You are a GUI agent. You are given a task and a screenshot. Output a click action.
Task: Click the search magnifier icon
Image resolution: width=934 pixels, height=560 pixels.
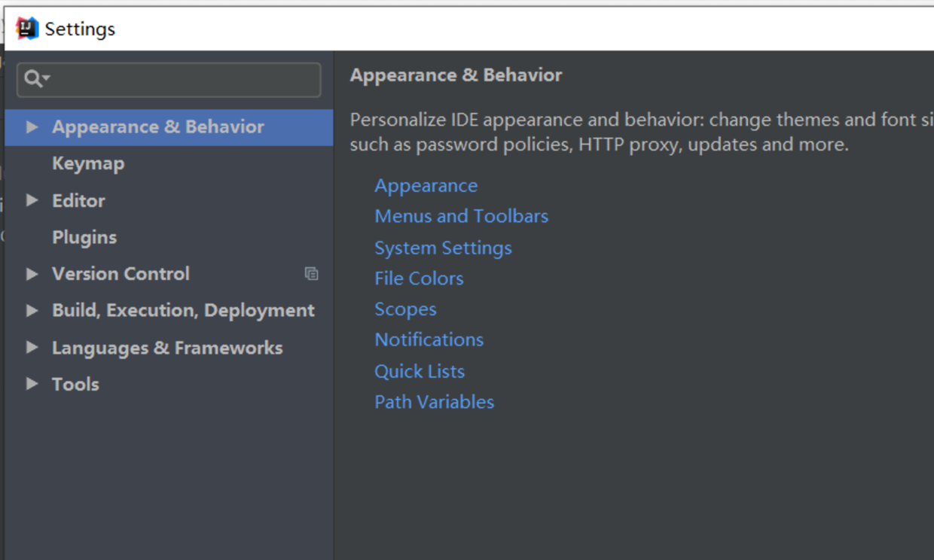pos(34,78)
